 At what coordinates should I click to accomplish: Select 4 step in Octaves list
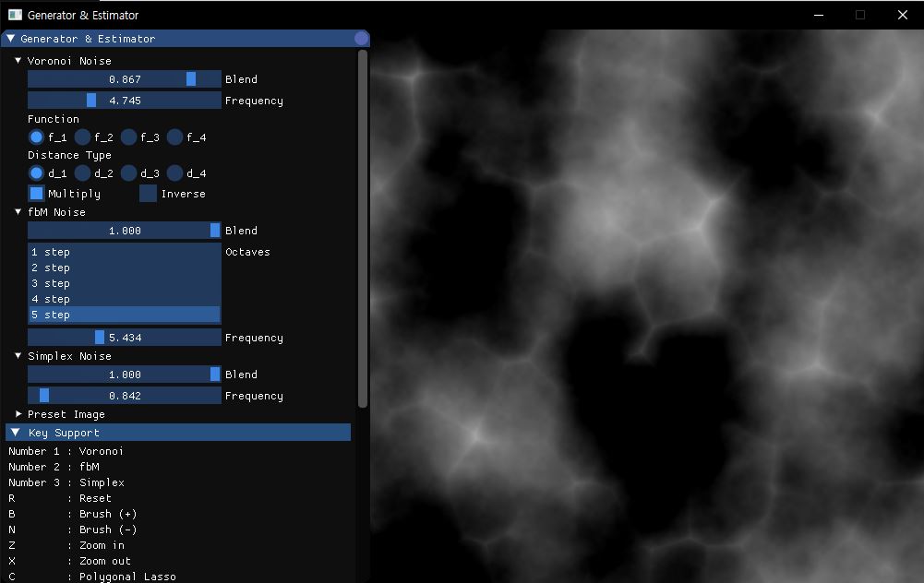coord(125,299)
